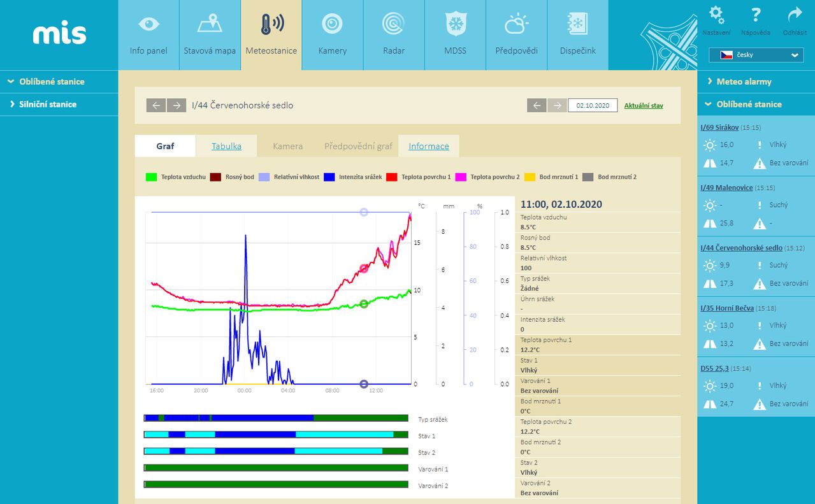The width and height of the screenshot is (815, 504).
Task: Click the Aktuální stav link
Action: 644,105
